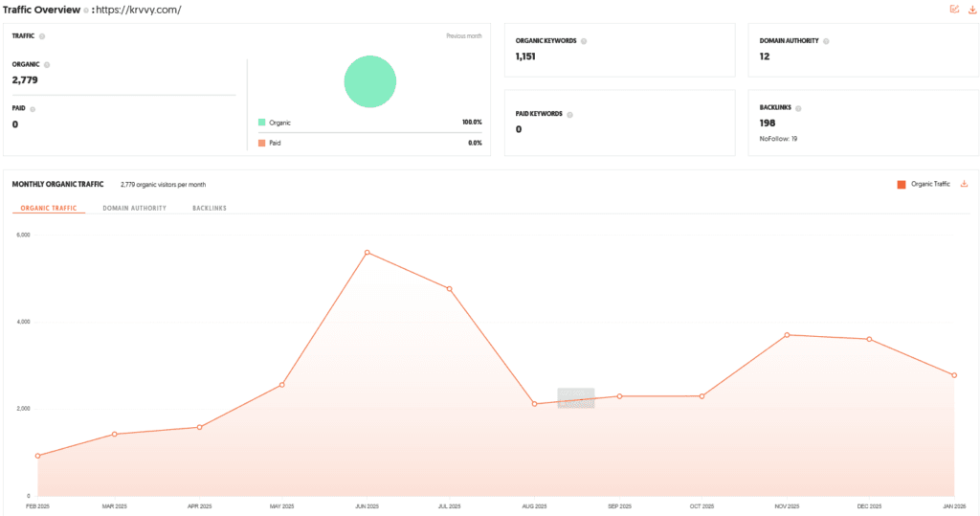
Task: Click the 2,000 y-axis label
Action: (23, 409)
